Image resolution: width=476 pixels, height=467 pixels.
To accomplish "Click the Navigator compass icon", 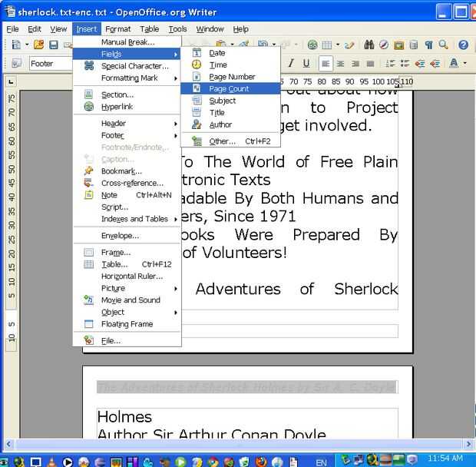I will click(x=384, y=45).
